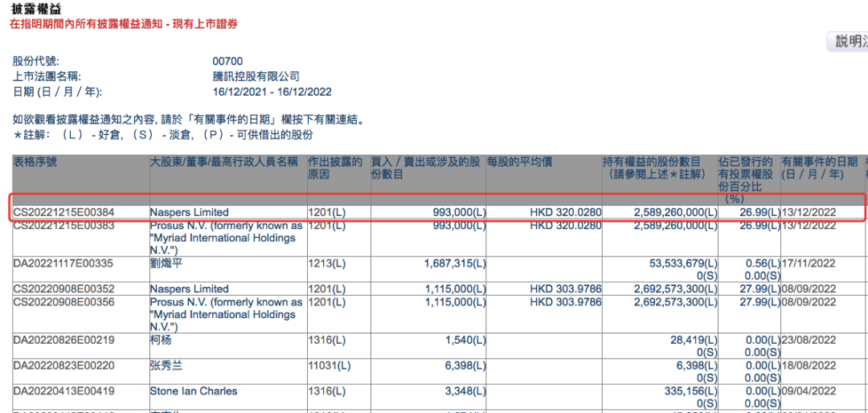Select form serial number DA20220413E00419
This screenshot has height=413, width=868.
pyautogui.click(x=63, y=391)
